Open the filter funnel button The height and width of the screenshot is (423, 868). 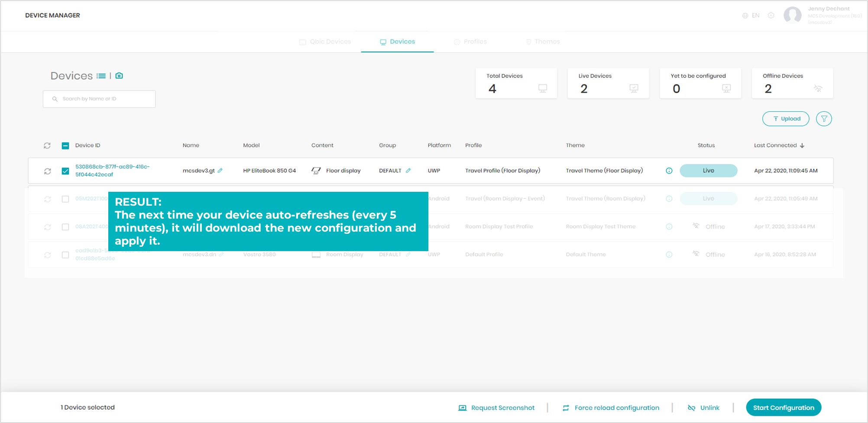[824, 119]
